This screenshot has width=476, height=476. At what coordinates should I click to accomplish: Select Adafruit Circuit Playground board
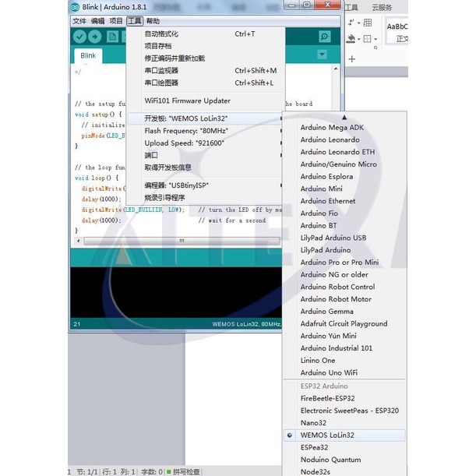pyautogui.click(x=344, y=323)
